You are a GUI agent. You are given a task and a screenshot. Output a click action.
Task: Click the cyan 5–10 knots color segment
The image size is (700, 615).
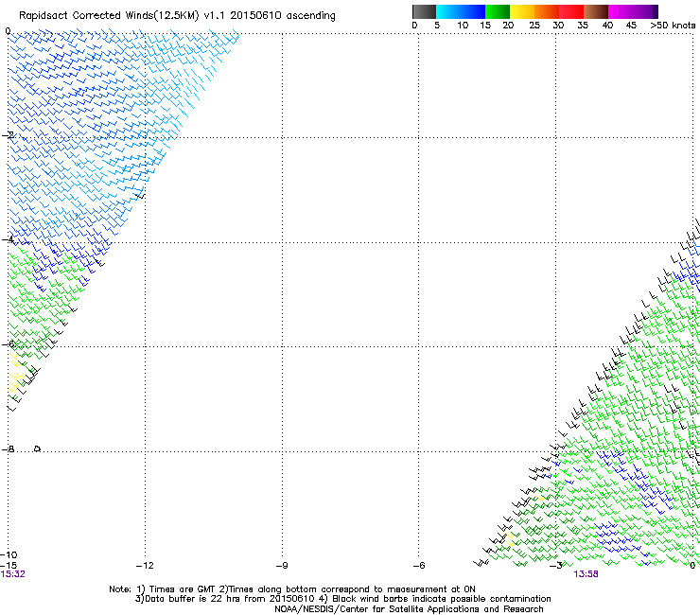click(448, 11)
